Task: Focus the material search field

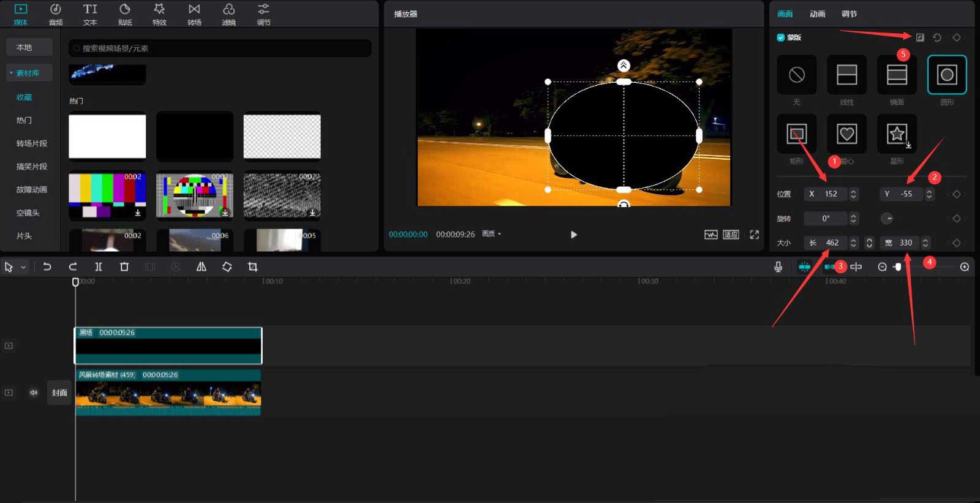Action: coord(220,48)
